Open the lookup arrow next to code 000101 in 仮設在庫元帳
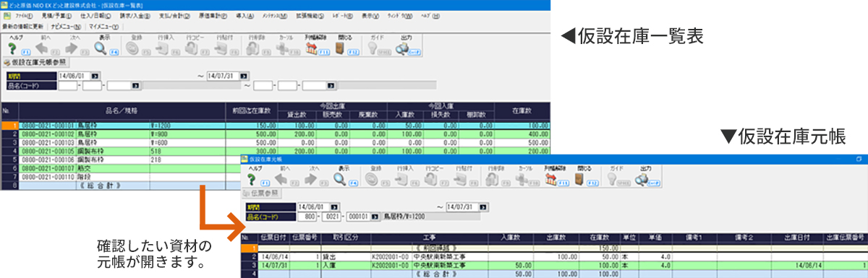Image resolution: width=868 pixels, height=278 pixels. [375, 216]
